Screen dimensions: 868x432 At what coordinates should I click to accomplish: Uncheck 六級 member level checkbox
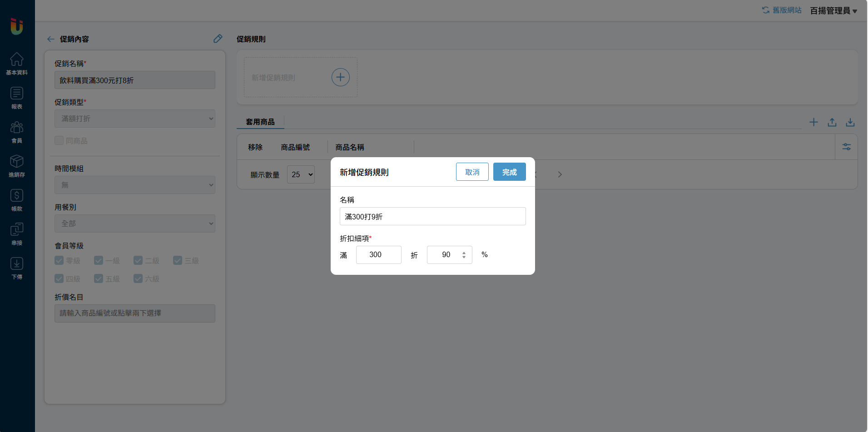(138, 278)
